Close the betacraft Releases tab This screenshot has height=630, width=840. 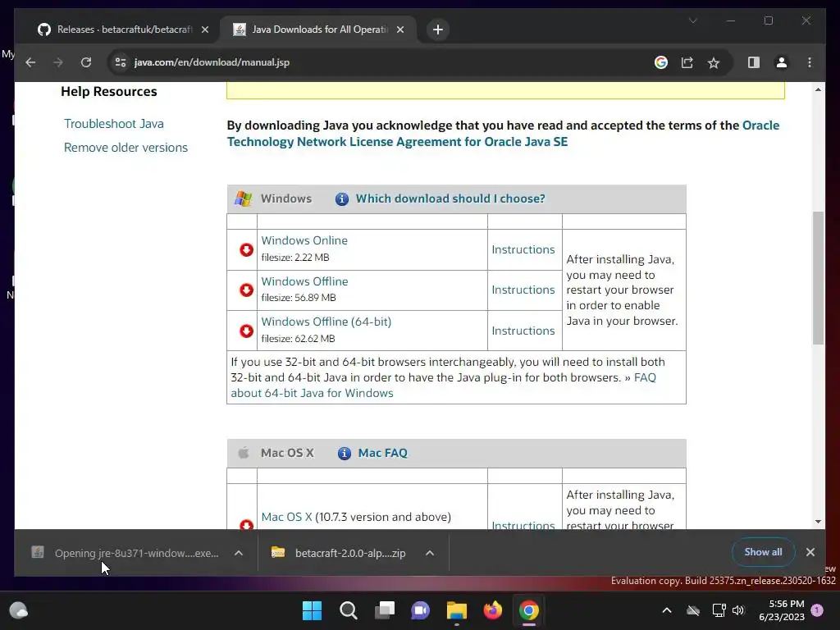204,30
